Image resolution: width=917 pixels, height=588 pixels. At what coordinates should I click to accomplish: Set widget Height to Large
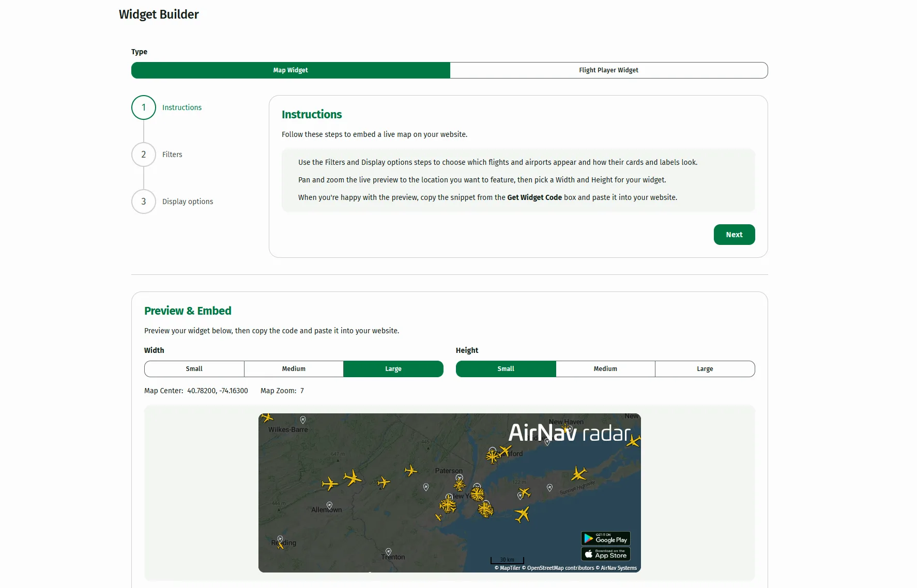pos(705,369)
